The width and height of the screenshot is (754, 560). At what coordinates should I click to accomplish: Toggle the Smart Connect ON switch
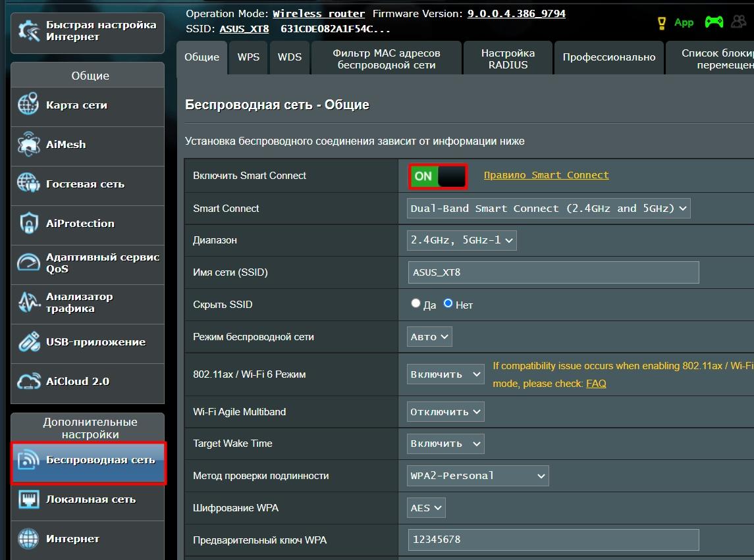(438, 176)
